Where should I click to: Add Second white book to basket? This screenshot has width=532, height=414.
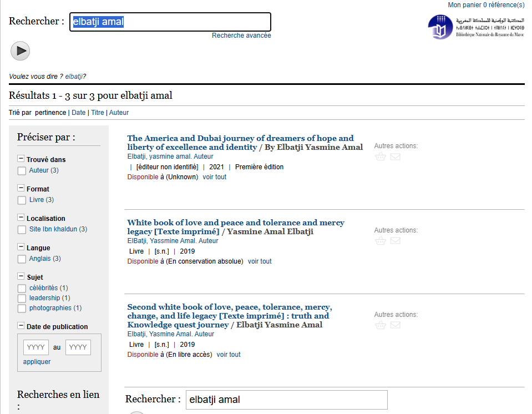pos(380,325)
